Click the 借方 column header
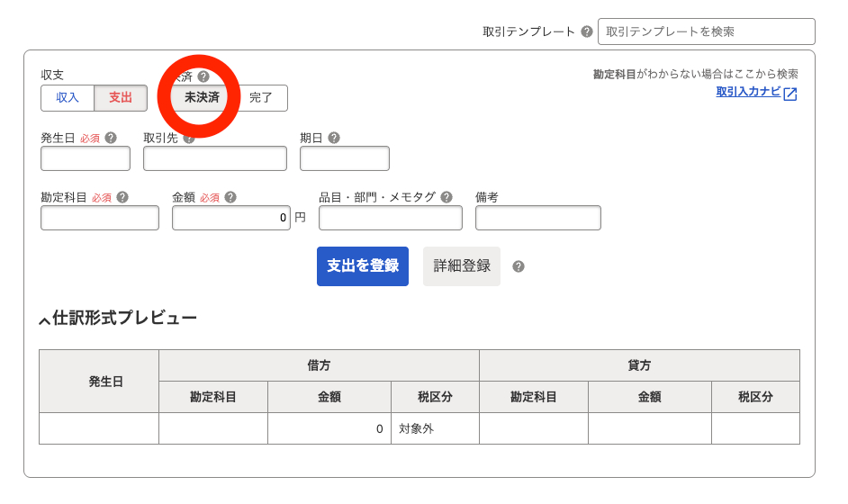The width and height of the screenshot is (848, 504). pyautogui.click(x=319, y=365)
